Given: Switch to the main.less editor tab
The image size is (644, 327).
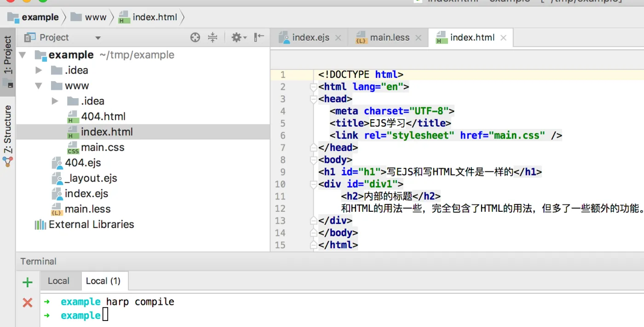Looking at the screenshot, I should click(x=389, y=38).
